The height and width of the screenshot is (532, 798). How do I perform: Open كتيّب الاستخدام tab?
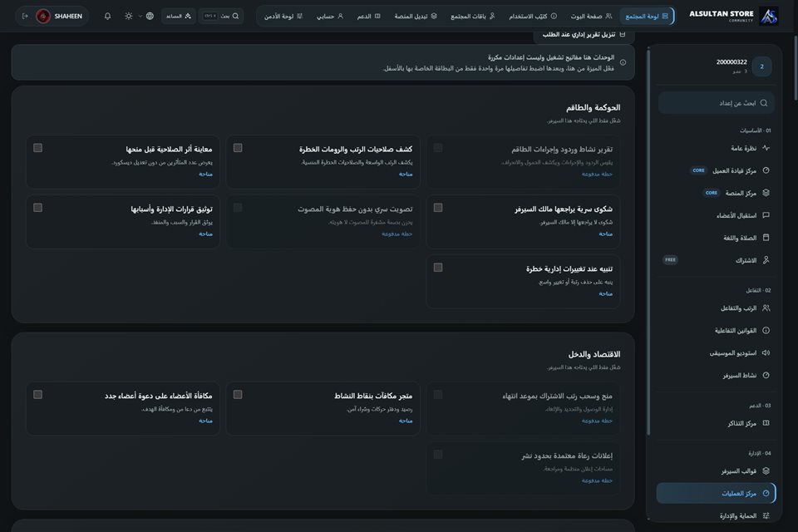[x=533, y=17]
